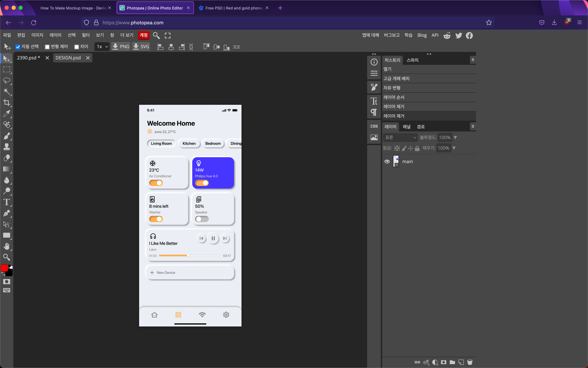Select the Dodge tool
Screen dimensions: 588x368
(x=6, y=191)
